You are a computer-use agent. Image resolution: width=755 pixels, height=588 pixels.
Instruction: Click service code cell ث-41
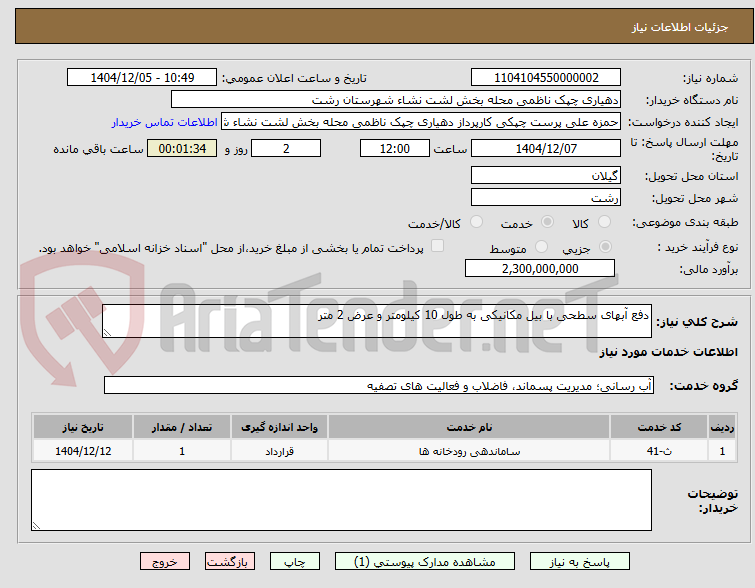659,451
